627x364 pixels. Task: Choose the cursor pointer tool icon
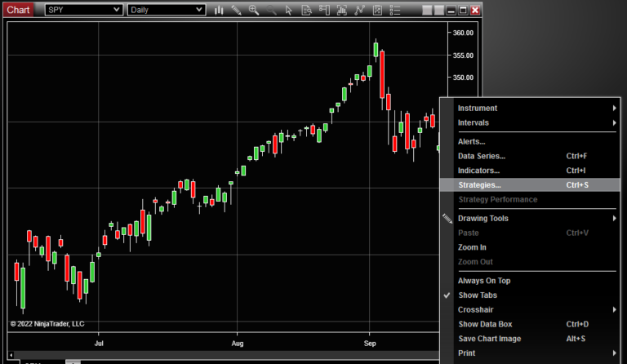[x=289, y=10]
